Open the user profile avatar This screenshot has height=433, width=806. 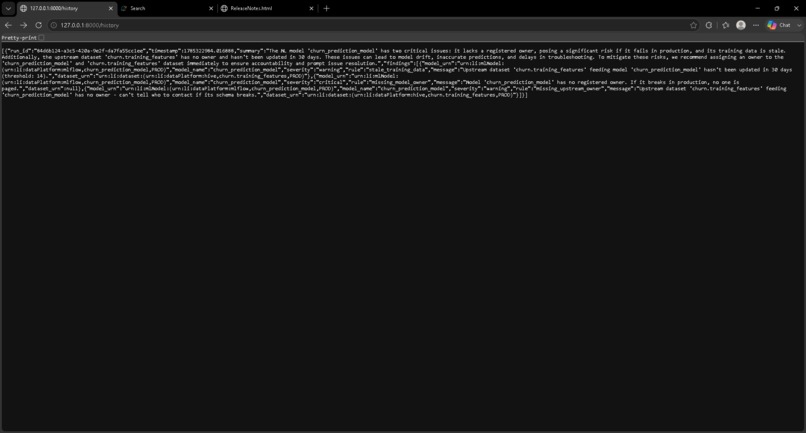741,25
